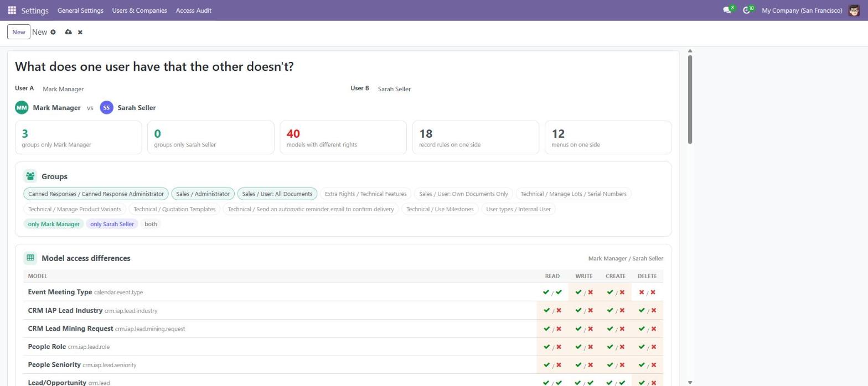Click the 18 record rules on one side card
This screenshot has width=868, height=386.
coord(476,137)
